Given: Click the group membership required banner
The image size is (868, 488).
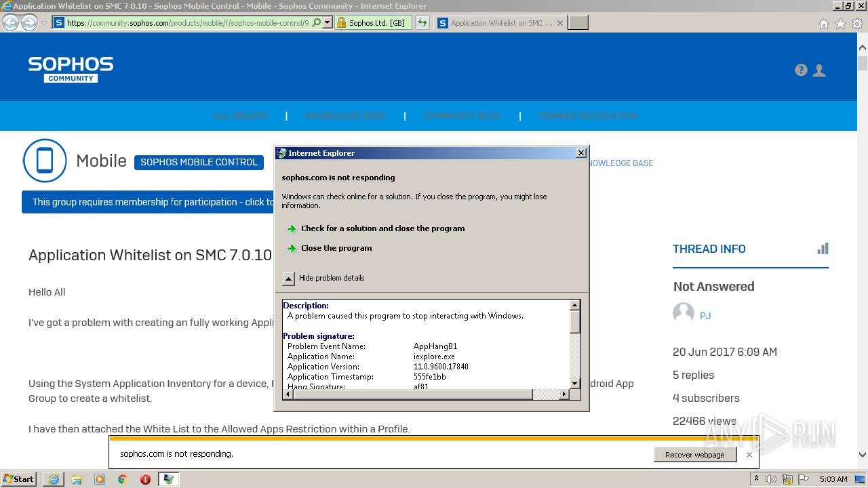Looking at the screenshot, I should coord(148,202).
